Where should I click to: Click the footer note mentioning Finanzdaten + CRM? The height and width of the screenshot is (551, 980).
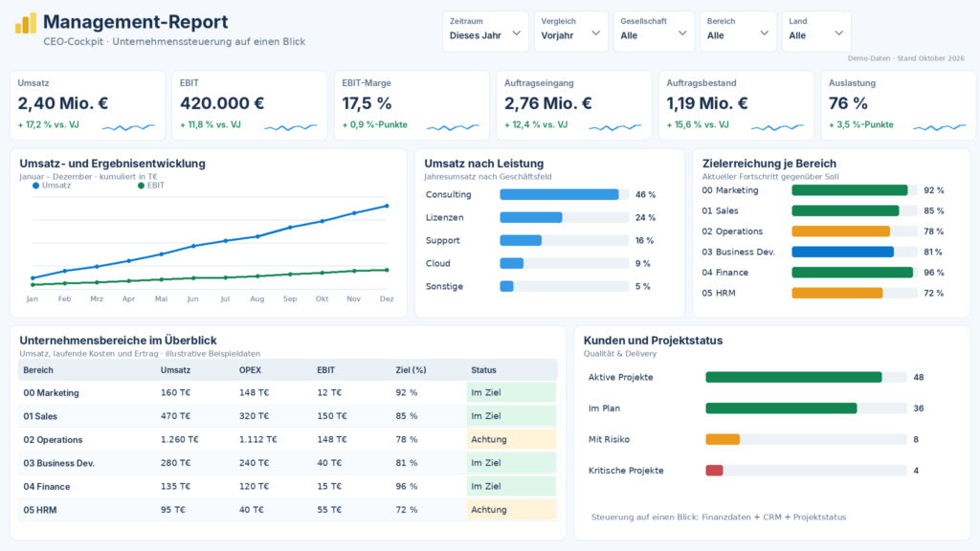pyautogui.click(x=719, y=518)
